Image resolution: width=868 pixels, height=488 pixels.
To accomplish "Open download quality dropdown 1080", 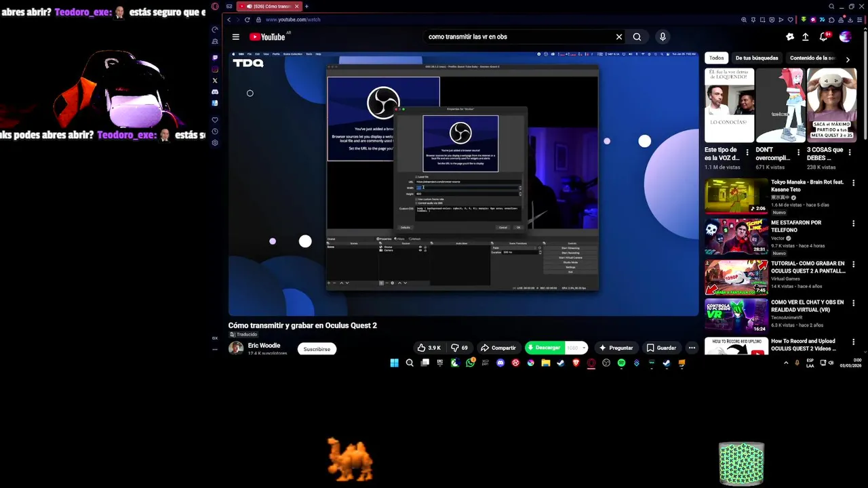I will [x=576, y=348].
